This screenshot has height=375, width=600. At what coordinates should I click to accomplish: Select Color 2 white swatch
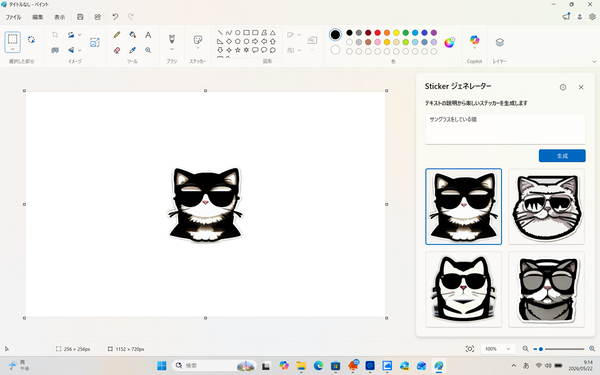coord(335,50)
